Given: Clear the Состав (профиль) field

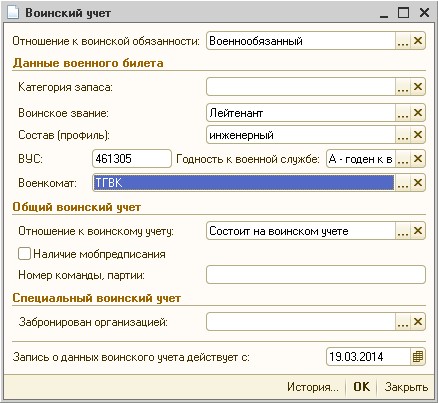Looking at the screenshot, I should pyautogui.click(x=418, y=135).
